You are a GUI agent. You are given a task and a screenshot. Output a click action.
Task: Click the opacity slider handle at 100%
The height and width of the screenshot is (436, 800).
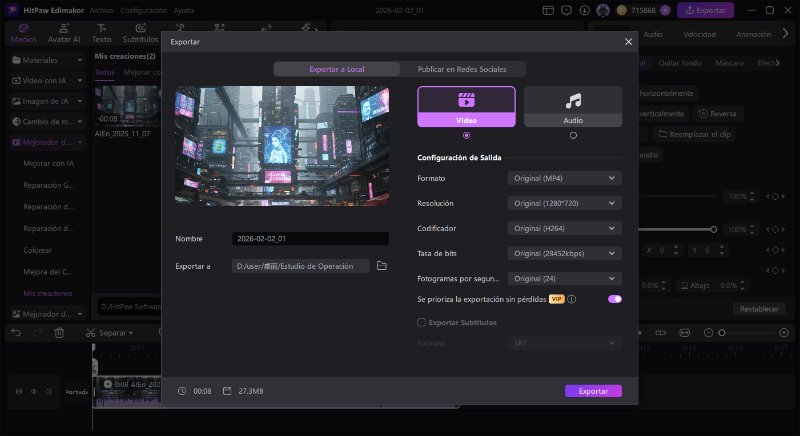tap(714, 229)
